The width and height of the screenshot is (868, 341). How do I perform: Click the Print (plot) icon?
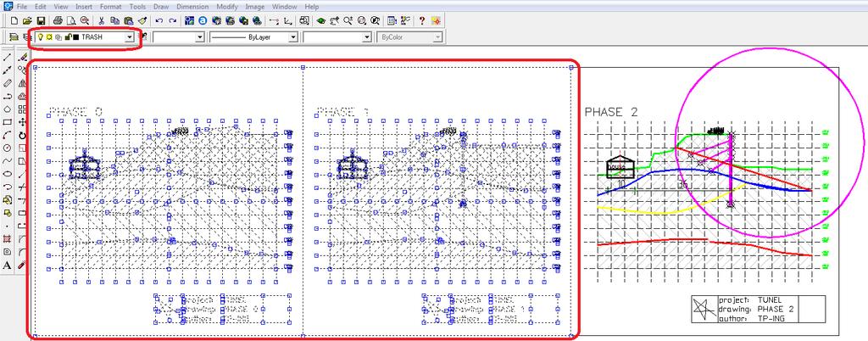tap(58, 21)
